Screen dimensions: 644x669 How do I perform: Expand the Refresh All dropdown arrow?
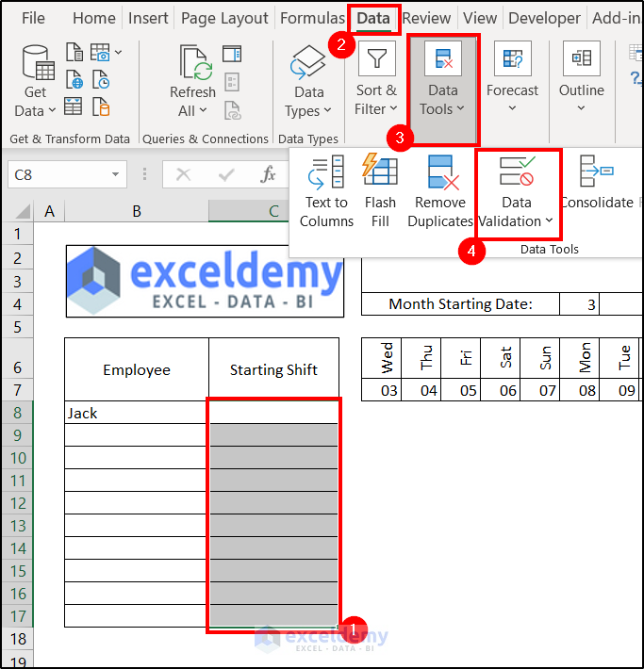coord(203,110)
